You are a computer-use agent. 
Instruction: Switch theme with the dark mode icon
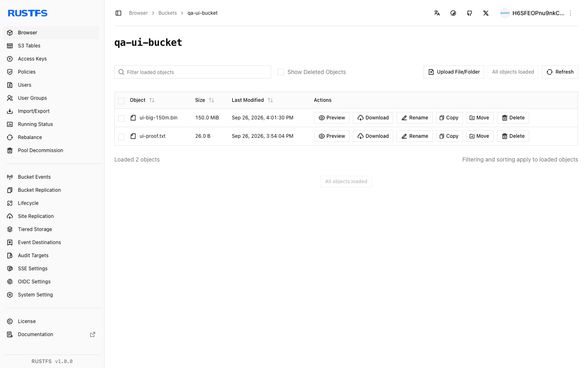[x=453, y=13]
